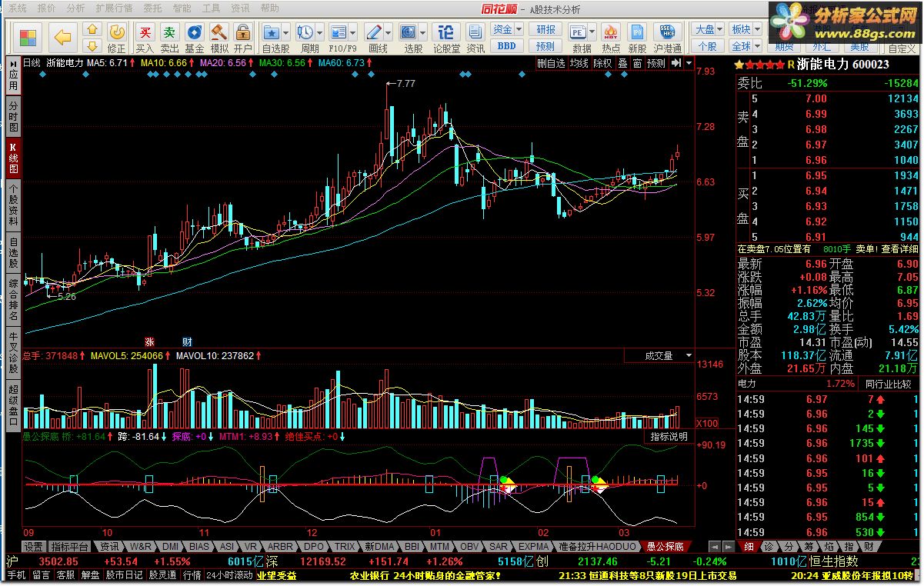Click the 涨 marker below the chart

tap(150, 341)
